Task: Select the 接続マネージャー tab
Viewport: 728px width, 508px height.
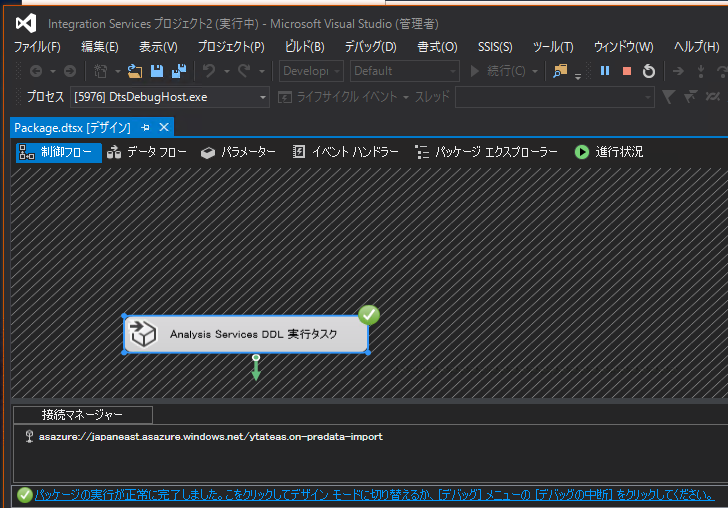Action: pyautogui.click(x=83, y=415)
